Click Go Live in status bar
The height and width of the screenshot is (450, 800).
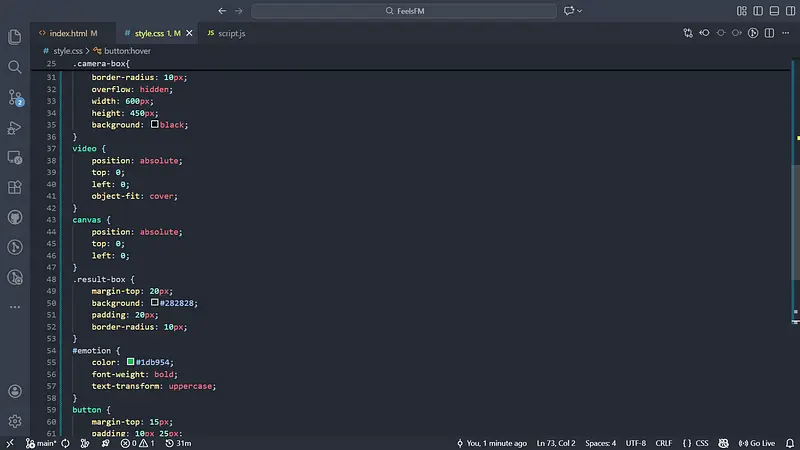point(757,443)
